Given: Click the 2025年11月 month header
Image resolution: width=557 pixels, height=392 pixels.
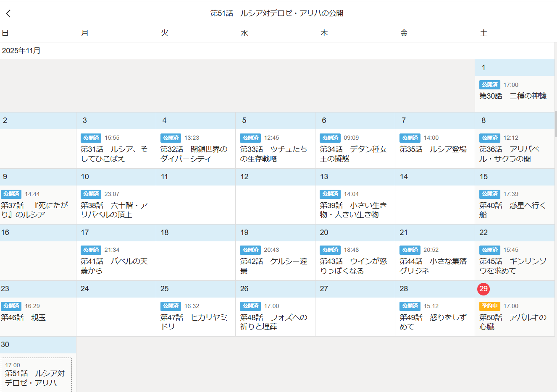Looking at the screenshot, I should click(x=21, y=51).
